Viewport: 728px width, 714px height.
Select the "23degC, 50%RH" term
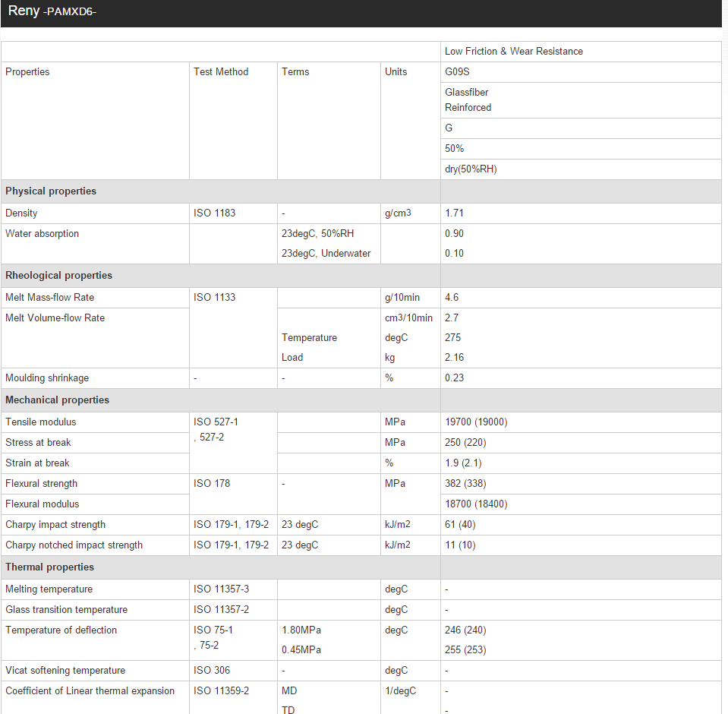[x=317, y=233]
